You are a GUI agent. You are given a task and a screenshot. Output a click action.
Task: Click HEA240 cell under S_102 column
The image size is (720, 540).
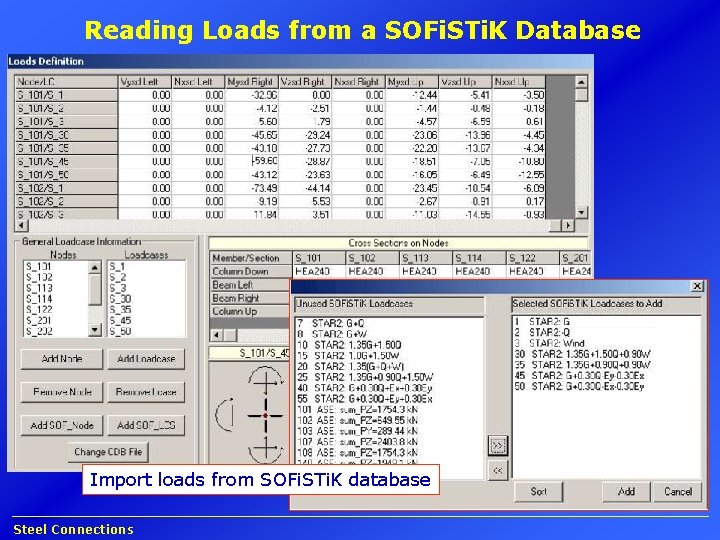tap(372, 271)
